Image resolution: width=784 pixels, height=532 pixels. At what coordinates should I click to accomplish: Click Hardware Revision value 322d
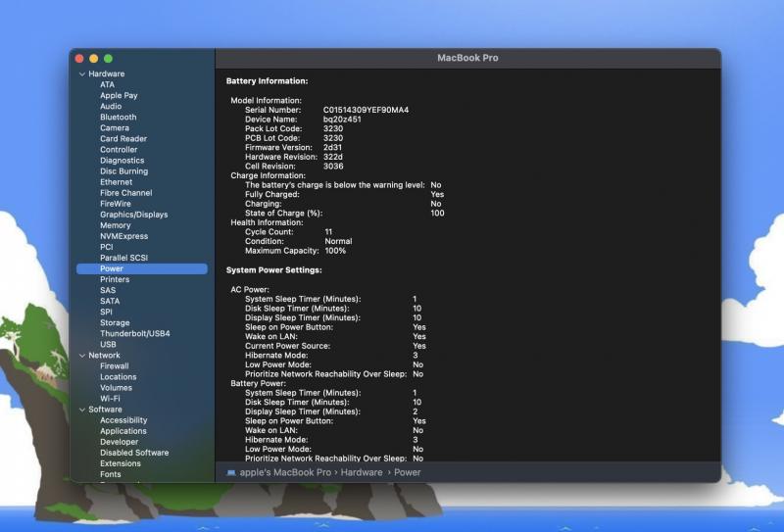coord(333,157)
